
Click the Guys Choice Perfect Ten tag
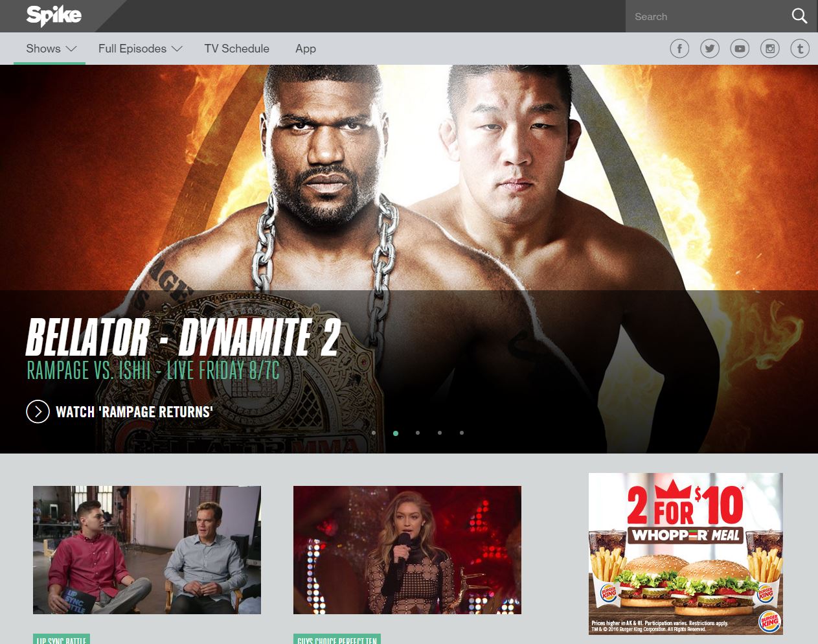337,639
